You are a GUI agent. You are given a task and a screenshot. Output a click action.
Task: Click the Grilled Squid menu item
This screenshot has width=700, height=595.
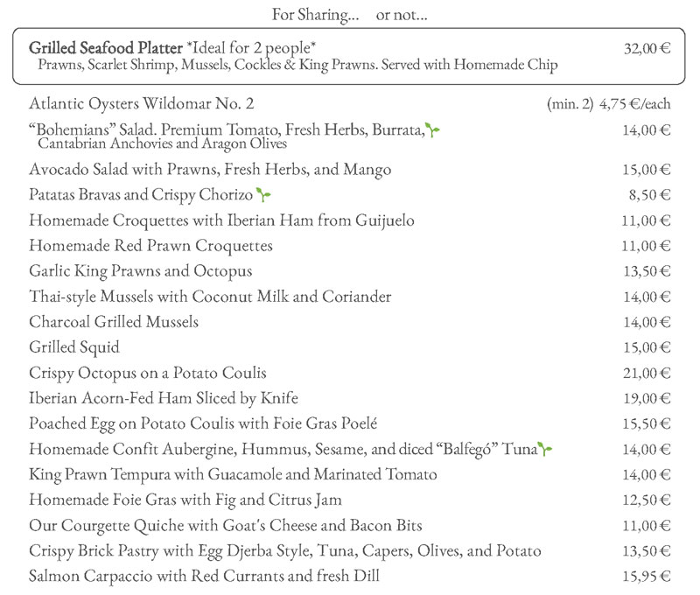click(x=74, y=347)
